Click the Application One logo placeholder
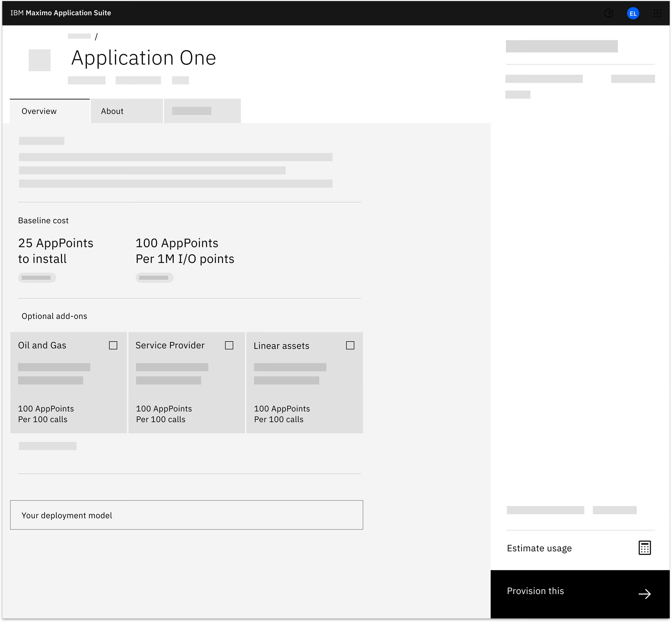This screenshot has width=672, height=622. click(39, 61)
